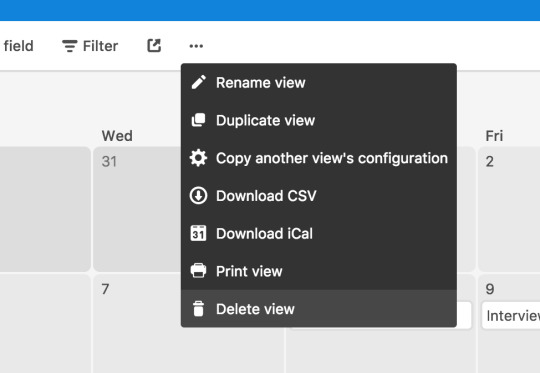Click the circled down-arrow Download CSV icon
Screen dimensions: 540x373
[198, 196]
